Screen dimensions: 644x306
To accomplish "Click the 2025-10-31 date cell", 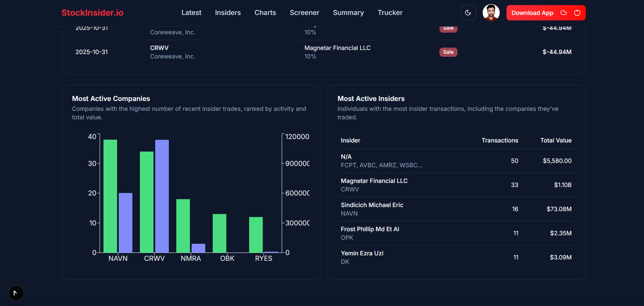I will 92,52.
